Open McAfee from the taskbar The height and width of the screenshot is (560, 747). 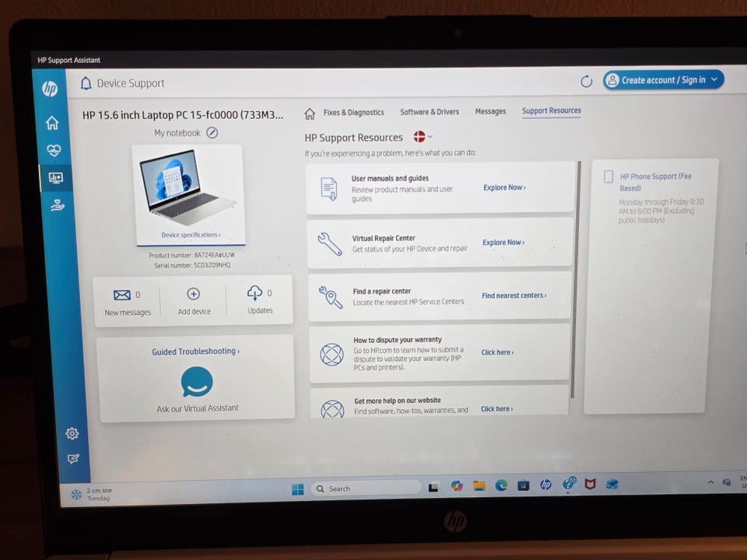[591, 485]
